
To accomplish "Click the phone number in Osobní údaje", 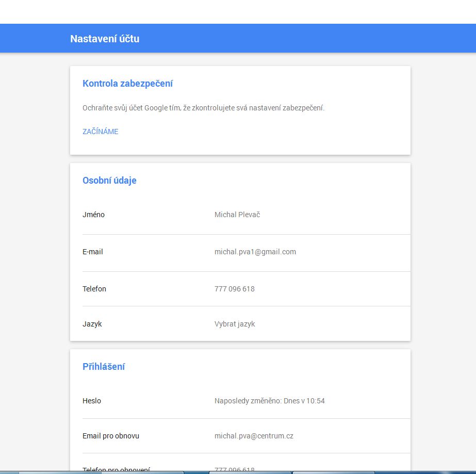I will coord(234,289).
